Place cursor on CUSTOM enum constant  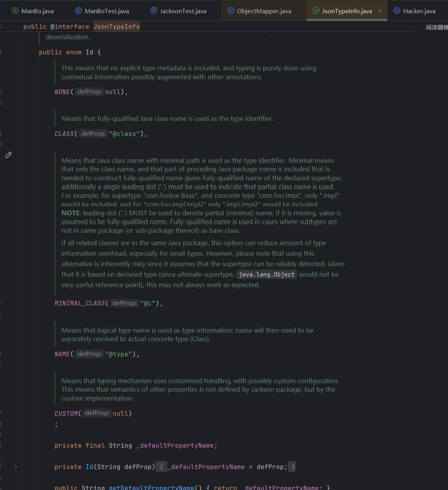[66, 413]
